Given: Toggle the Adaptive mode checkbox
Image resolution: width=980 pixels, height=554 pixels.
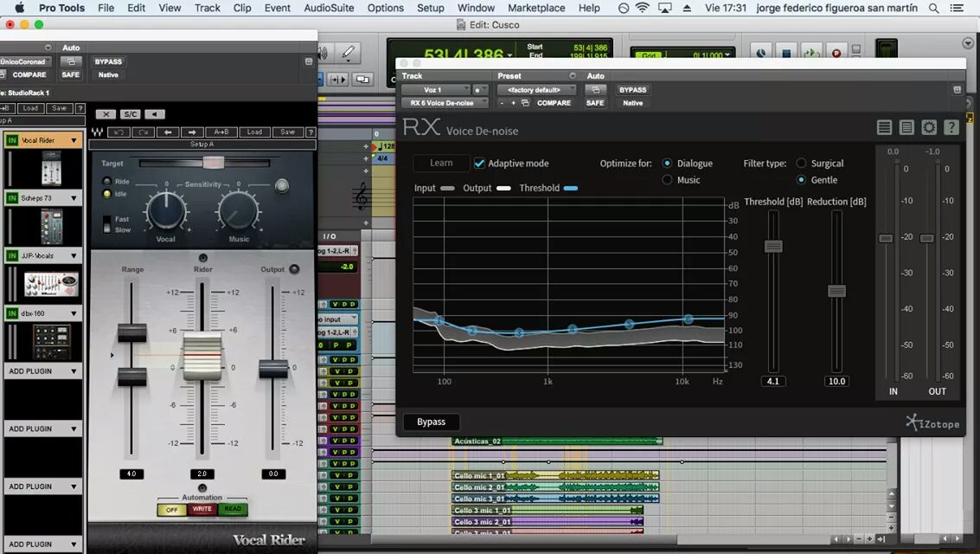Looking at the screenshot, I should point(479,164).
